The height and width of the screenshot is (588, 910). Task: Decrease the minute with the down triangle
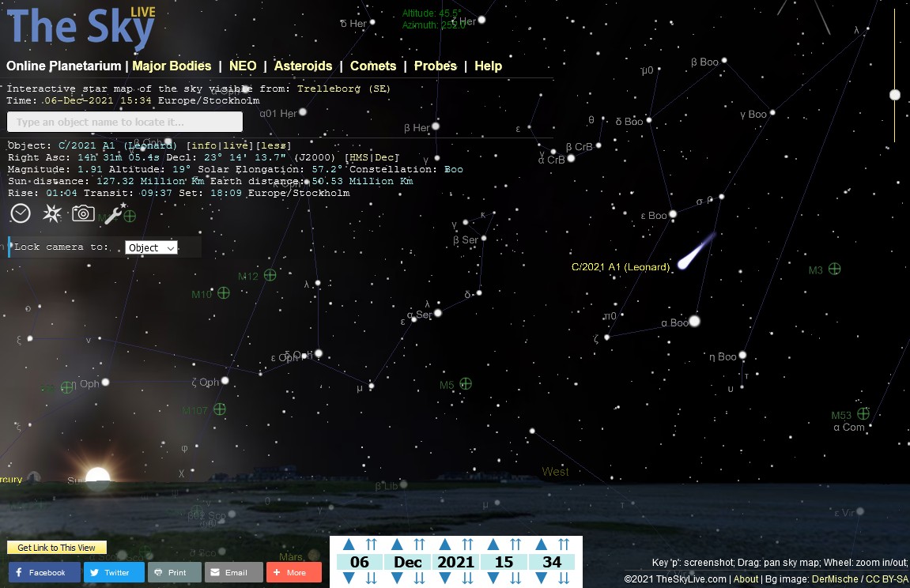click(542, 579)
